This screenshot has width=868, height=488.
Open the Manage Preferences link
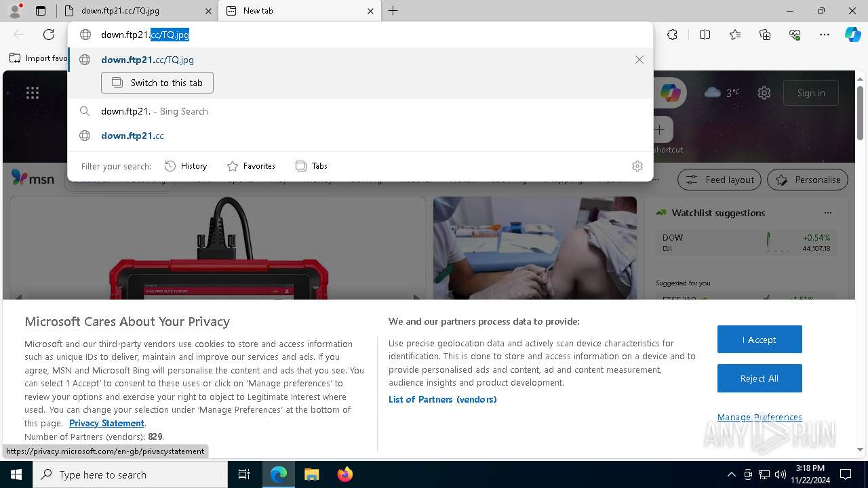759,417
